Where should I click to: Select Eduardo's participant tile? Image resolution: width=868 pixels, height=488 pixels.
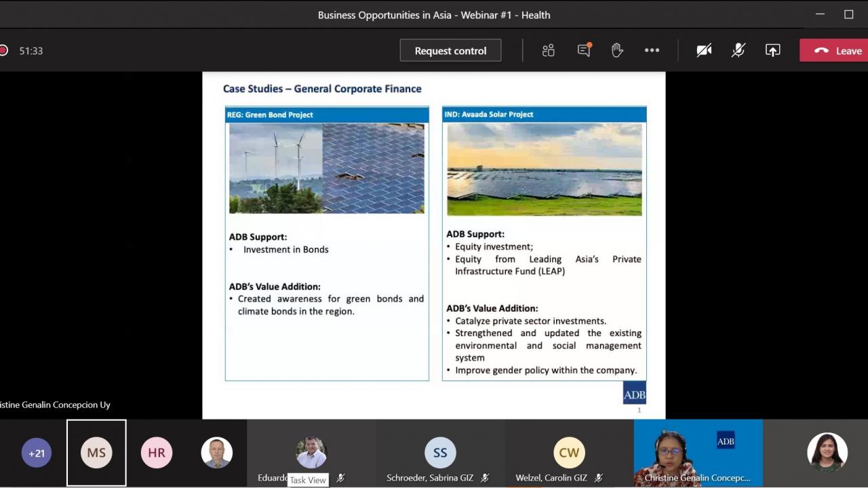311,453
